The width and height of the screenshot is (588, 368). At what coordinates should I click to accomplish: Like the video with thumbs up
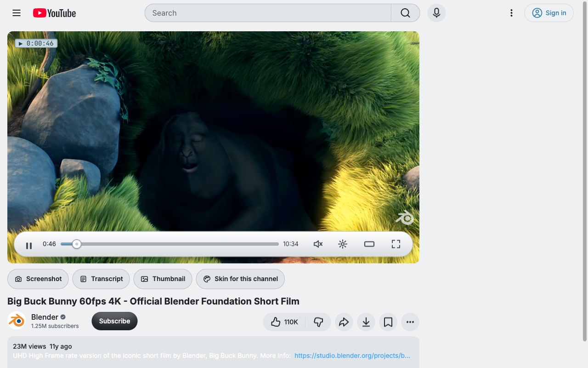click(284, 322)
